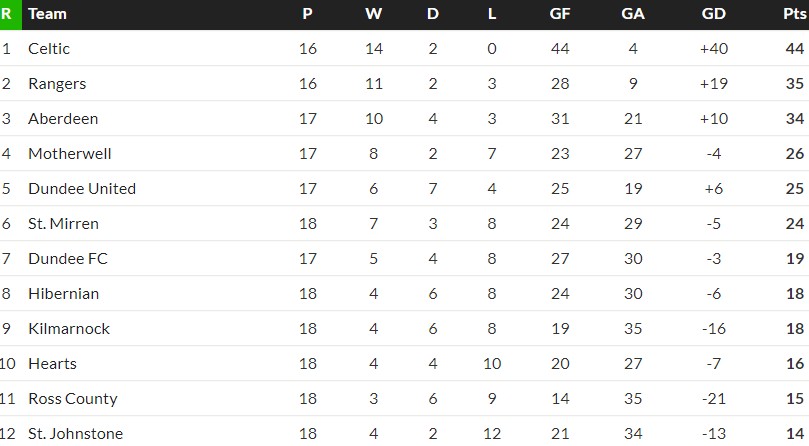Click the P played column header
This screenshot has height=446, width=809.
point(308,14)
